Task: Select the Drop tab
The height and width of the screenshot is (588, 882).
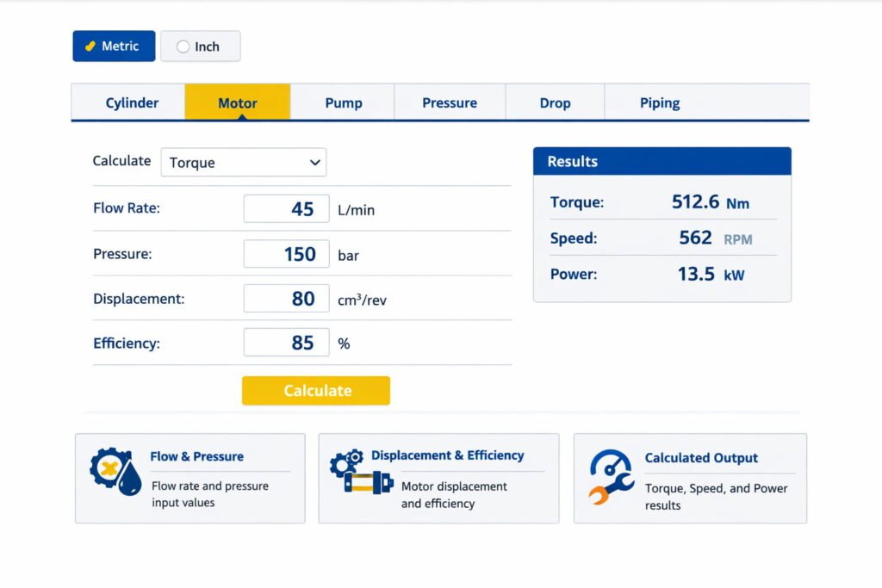Action: tap(555, 103)
